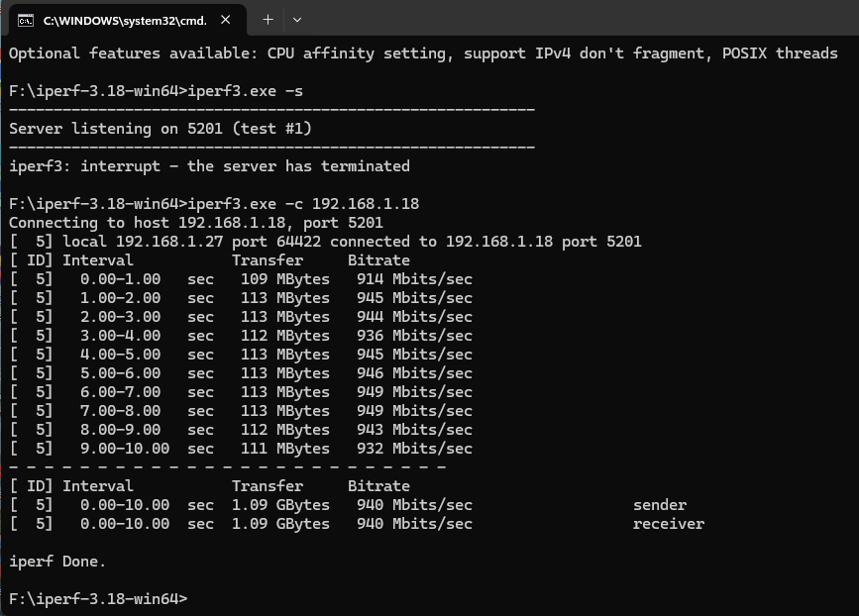This screenshot has width=859, height=616.
Task: Click the word 'receiver' in summary
Action: (x=669, y=524)
